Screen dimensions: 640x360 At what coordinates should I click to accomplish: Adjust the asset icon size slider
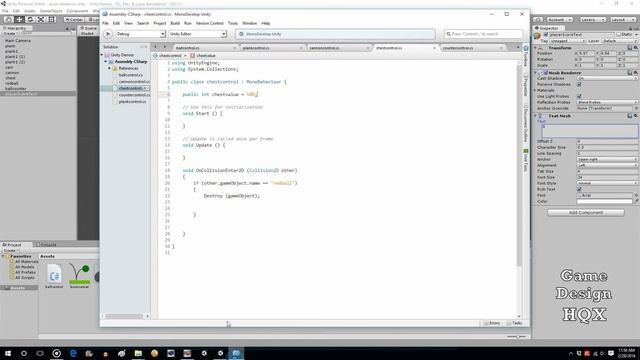[x=516, y=337]
